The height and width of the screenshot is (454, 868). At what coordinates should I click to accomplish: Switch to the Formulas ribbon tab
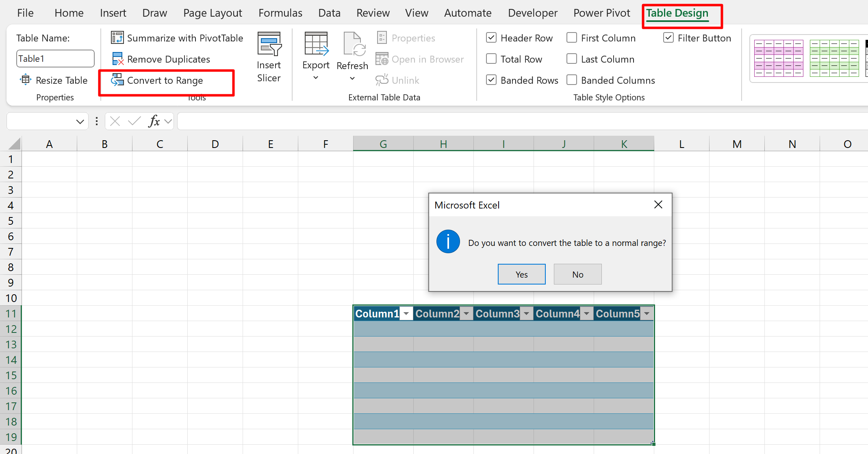[x=280, y=13]
